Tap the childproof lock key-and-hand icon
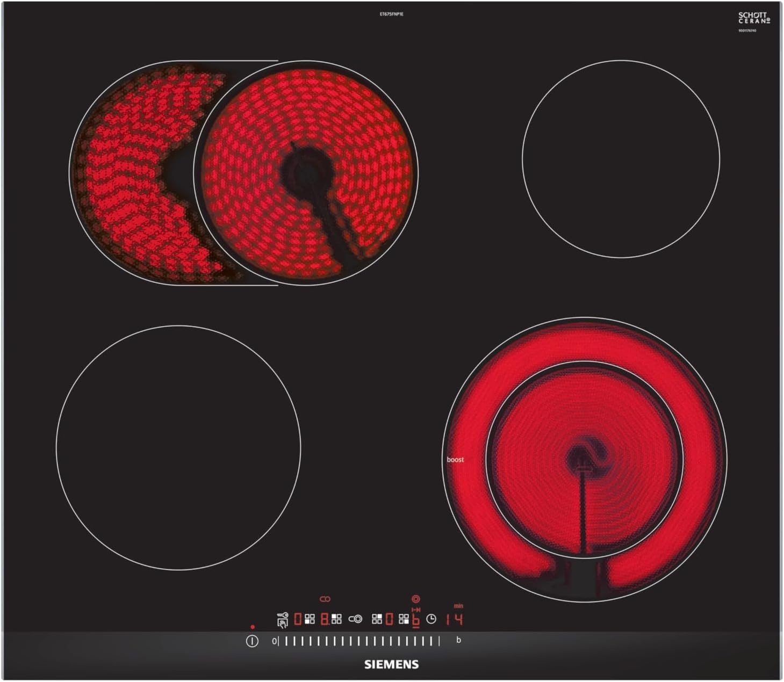Screen dimensions: 784x682 coord(282,620)
